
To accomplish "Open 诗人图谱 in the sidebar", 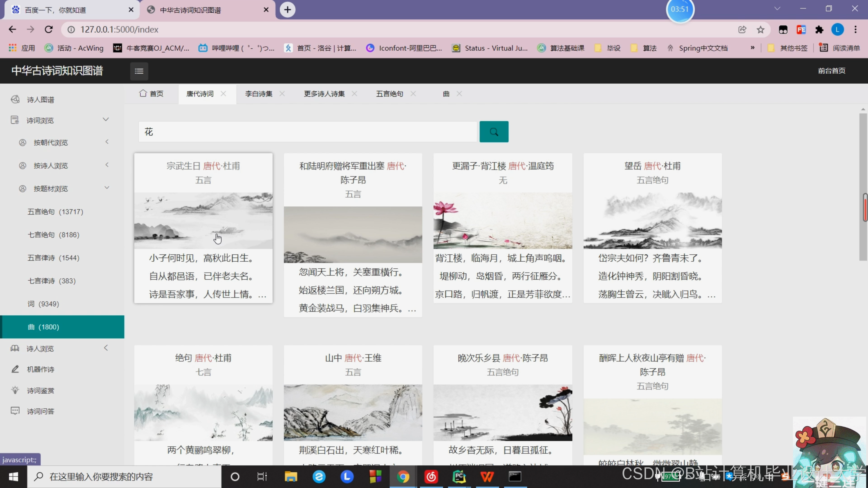I will click(x=40, y=100).
